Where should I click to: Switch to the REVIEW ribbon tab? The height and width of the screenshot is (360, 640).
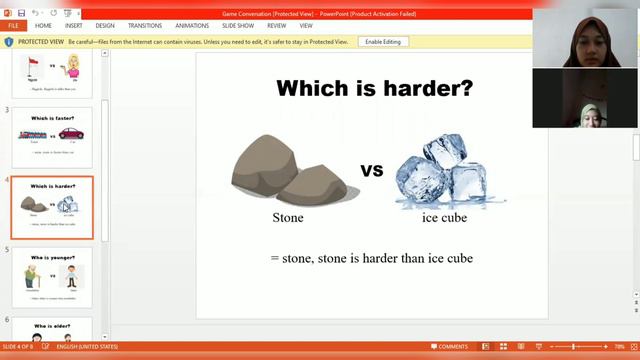[x=277, y=26]
